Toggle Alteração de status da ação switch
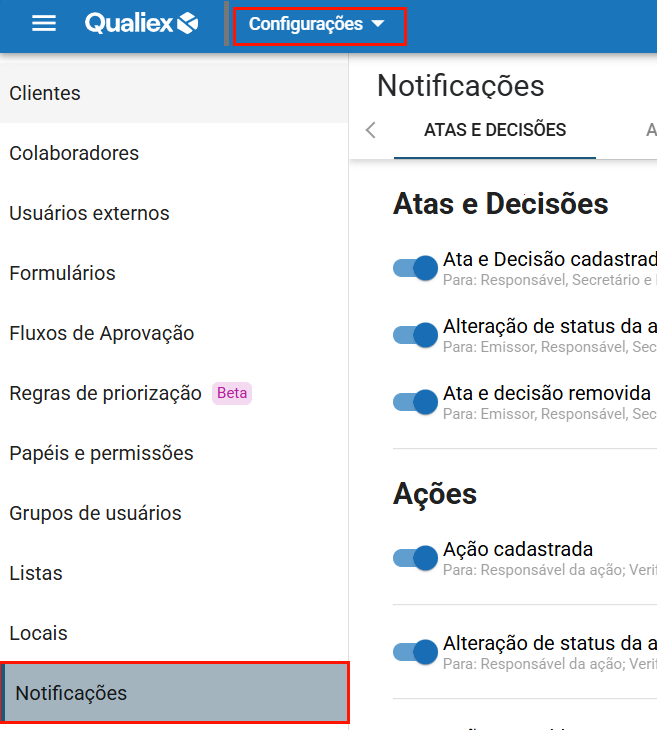Screen dimensions: 657x730 tap(415, 652)
